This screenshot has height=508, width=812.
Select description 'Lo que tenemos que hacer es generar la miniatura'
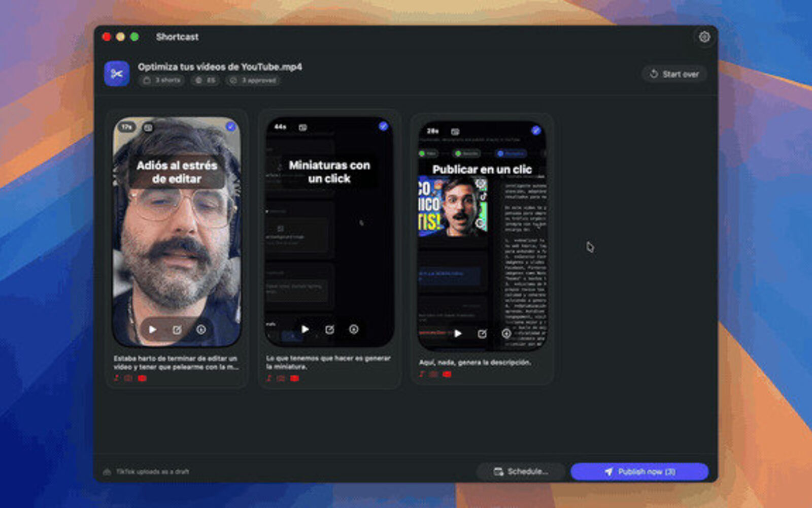[328, 362]
